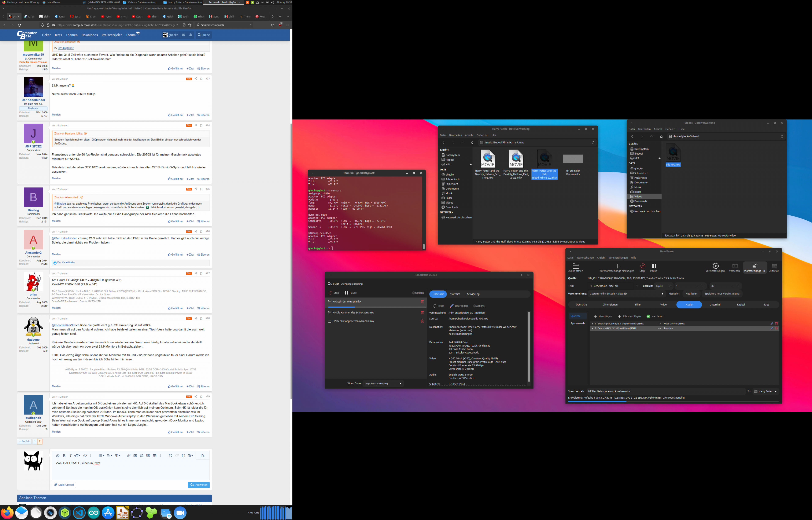
Task: Open the Aktivität activity window icon
Action: [774, 266]
